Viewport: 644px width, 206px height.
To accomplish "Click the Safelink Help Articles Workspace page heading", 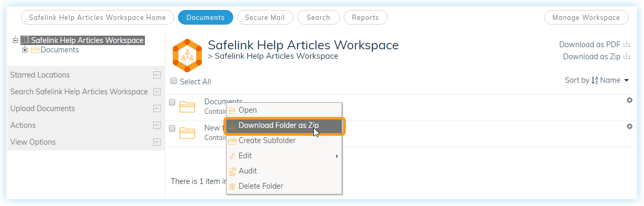I will point(303,45).
